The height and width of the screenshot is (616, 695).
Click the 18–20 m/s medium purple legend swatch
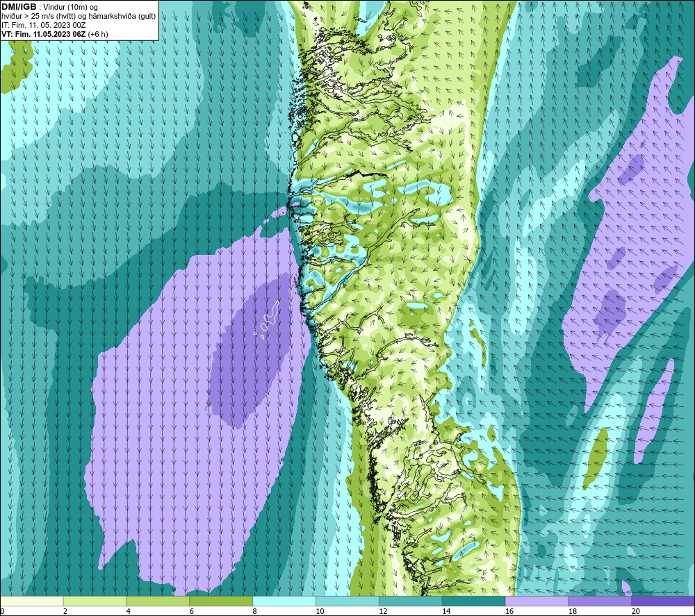pyautogui.click(x=600, y=601)
